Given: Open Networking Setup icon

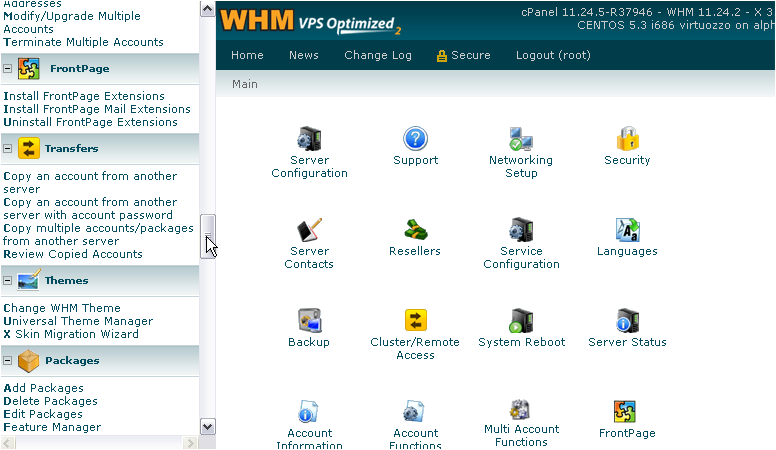Looking at the screenshot, I should [521, 139].
